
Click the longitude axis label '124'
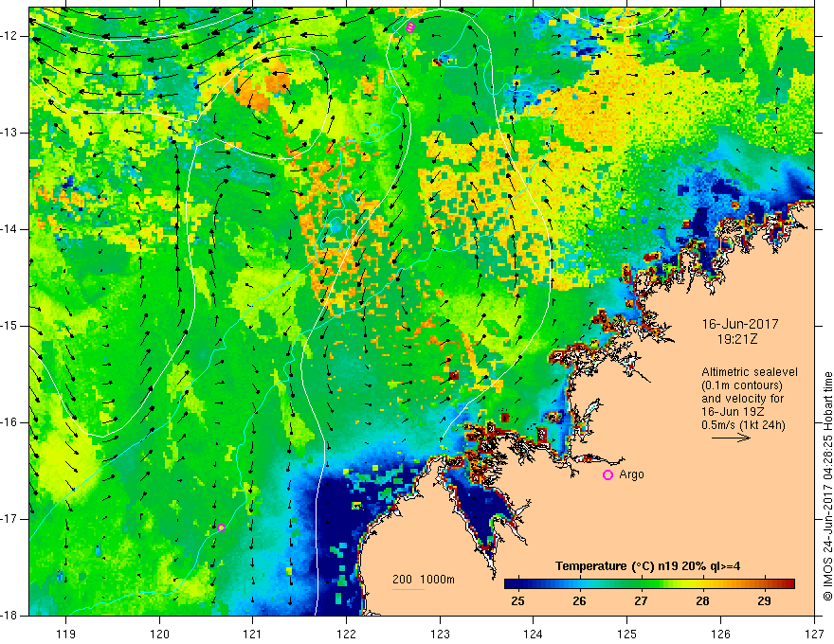(x=534, y=634)
